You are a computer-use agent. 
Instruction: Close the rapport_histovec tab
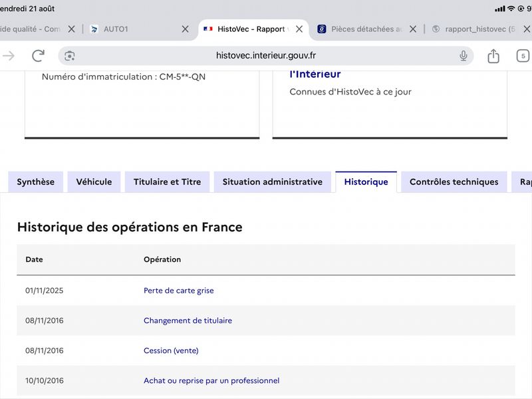click(x=527, y=29)
